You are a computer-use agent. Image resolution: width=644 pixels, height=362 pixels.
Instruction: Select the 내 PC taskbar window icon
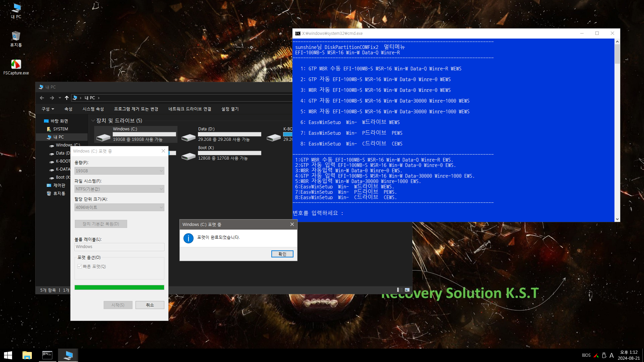coord(68,355)
